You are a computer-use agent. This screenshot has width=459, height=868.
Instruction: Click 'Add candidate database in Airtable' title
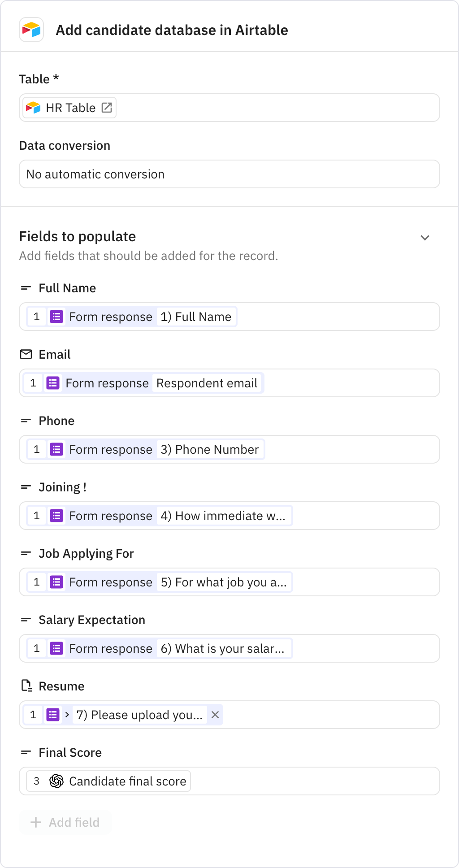coord(172,30)
